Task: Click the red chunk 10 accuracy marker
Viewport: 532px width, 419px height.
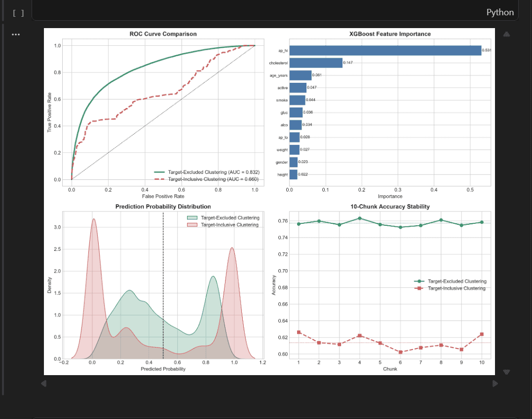Action: click(482, 334)
